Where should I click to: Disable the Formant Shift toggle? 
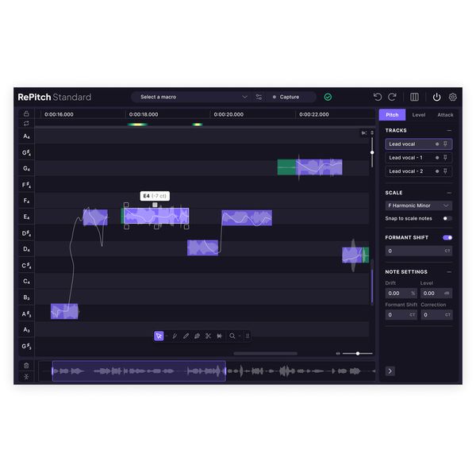click(x=447, y=237)
